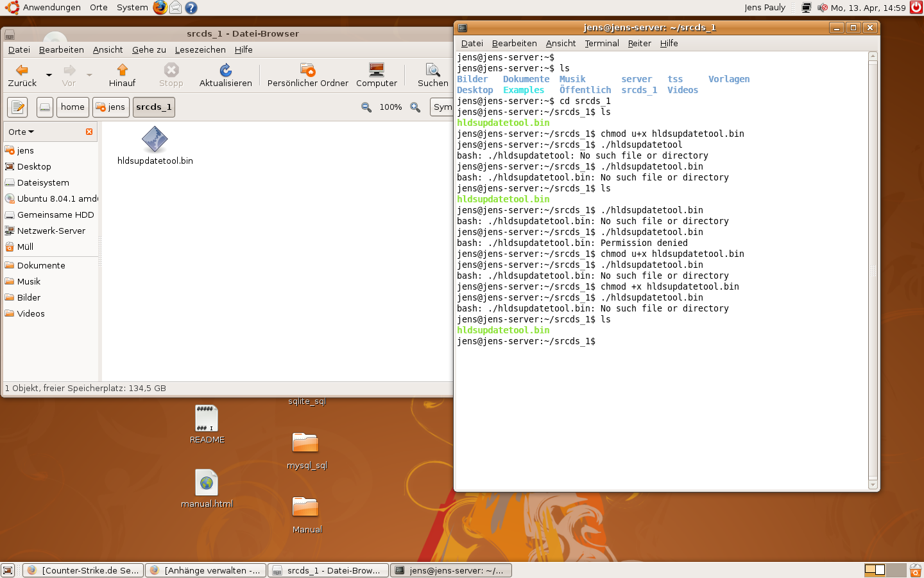Reload folder with Aktualisieren
This screenshot has height=578, width=924.
click(225, 75)
